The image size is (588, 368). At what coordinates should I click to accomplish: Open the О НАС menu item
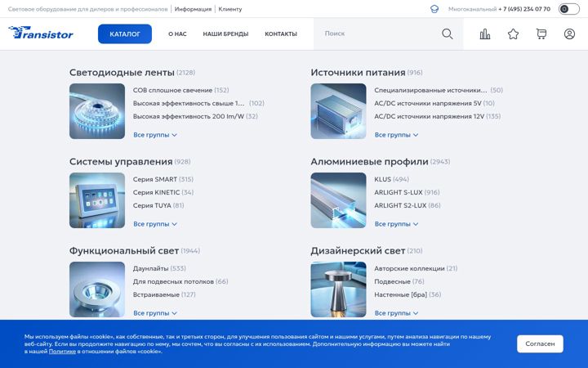pos(177,34)
